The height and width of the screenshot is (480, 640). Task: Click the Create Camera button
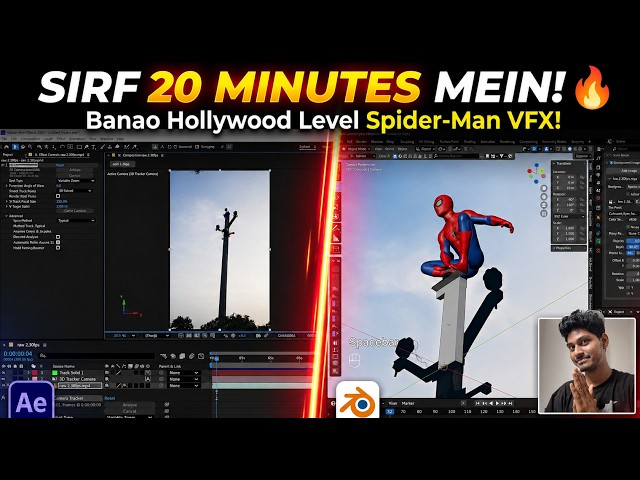tap(75, 211)
